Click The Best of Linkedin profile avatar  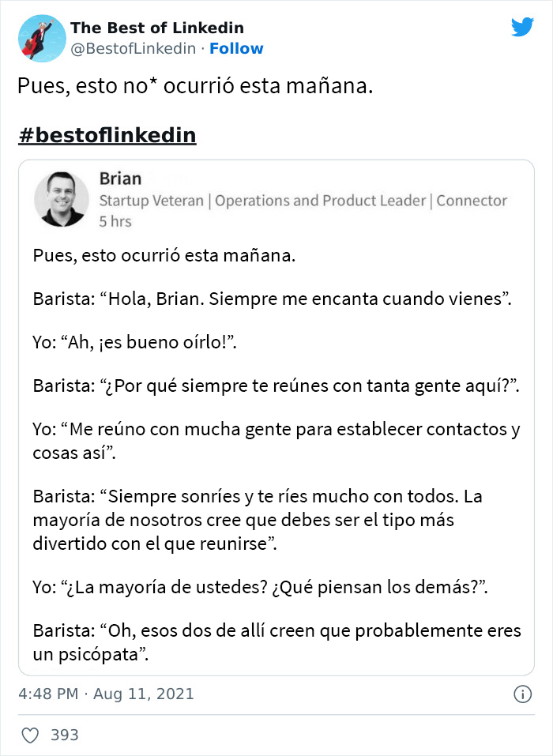(x=41, y=38)
